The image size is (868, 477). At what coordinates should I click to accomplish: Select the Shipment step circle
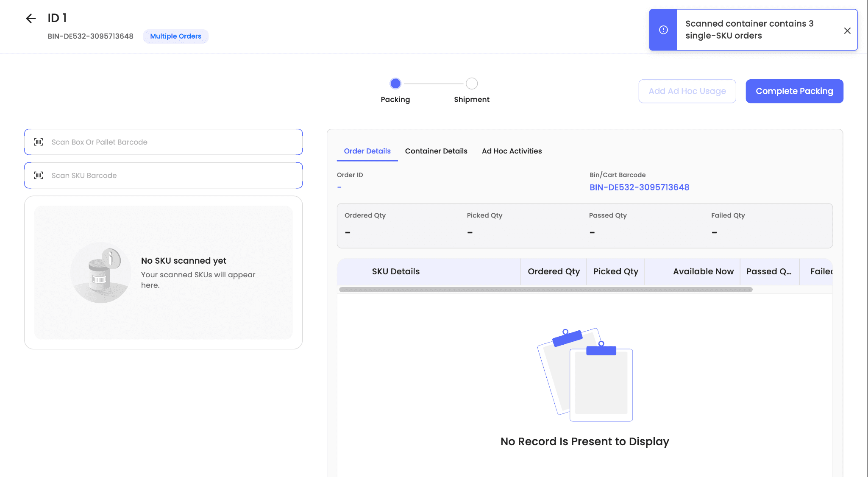471,84
